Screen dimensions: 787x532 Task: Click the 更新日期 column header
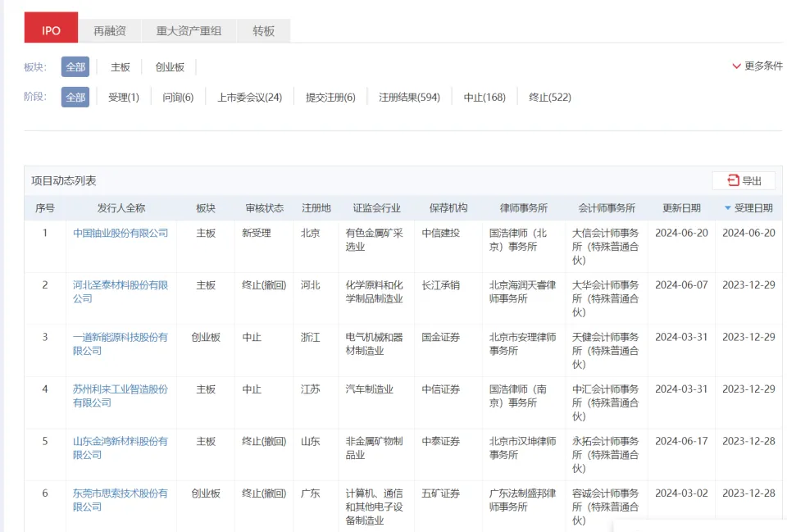click(681, 208)
